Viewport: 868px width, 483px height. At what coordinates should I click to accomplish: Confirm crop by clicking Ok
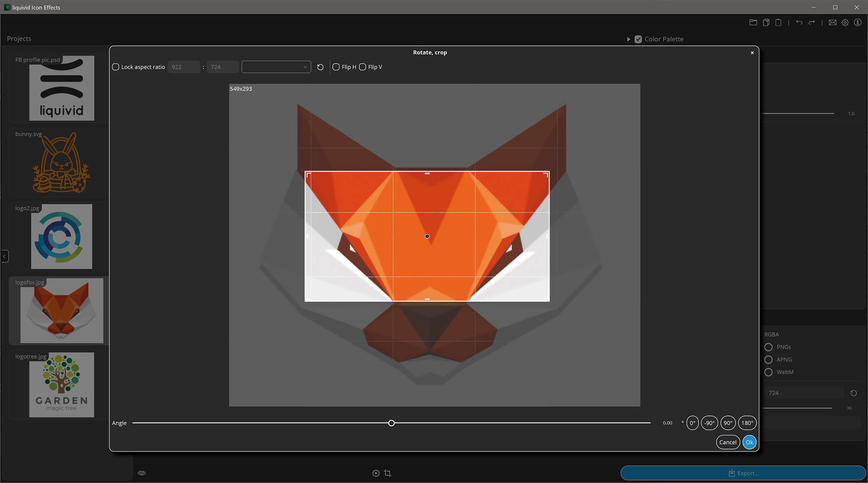(x=749, y=442)
